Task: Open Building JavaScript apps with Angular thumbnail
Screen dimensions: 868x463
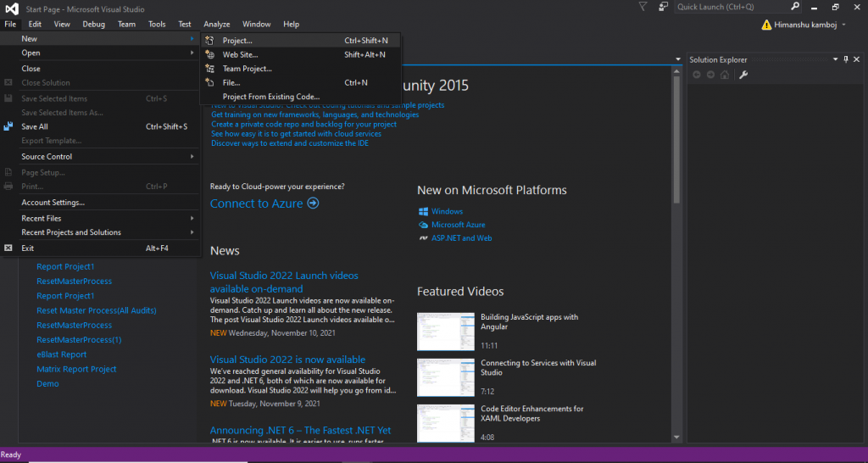Action: [445, 331]
